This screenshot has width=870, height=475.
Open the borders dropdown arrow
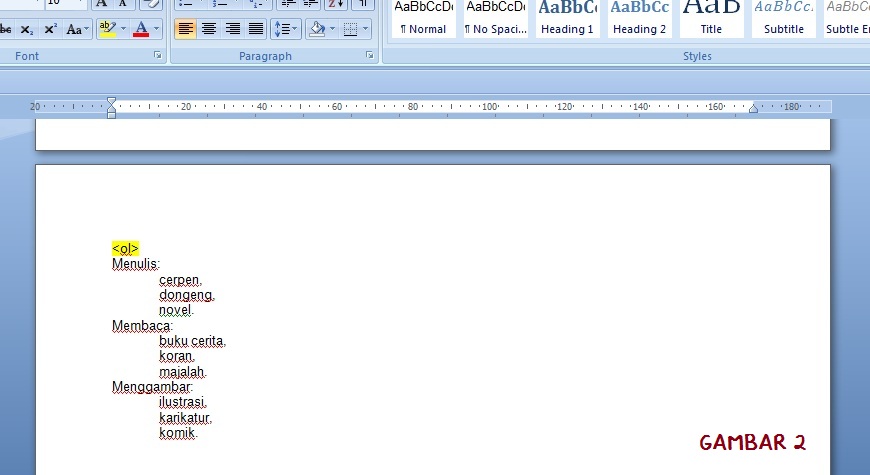pos(365,29)
